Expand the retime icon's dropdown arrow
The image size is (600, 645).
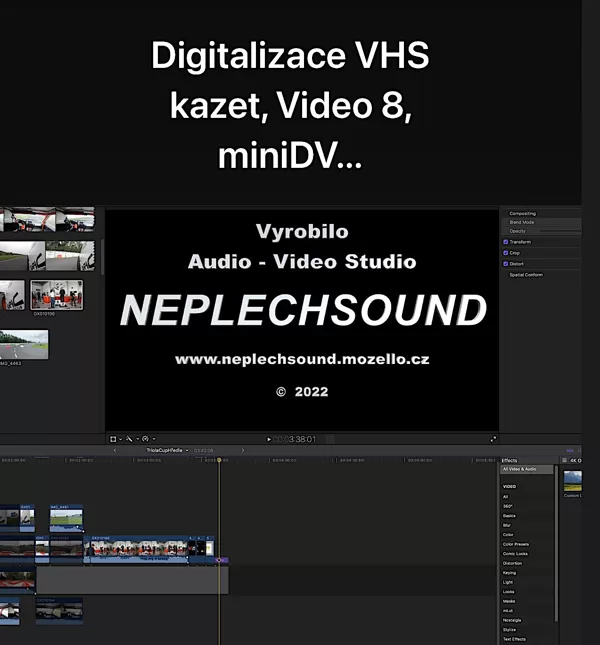coord(153,439)
